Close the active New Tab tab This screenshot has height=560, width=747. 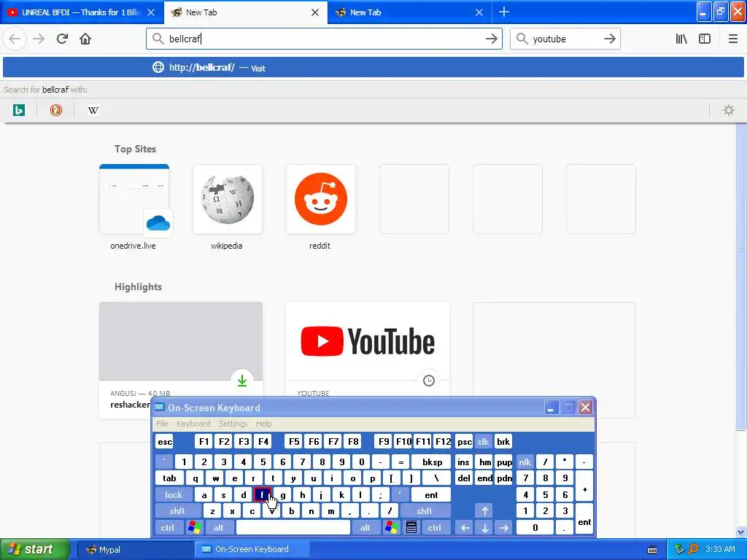315,12
